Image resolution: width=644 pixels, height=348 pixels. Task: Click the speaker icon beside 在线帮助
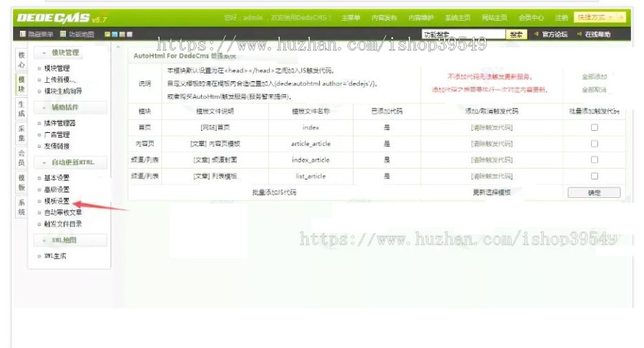pyautogui.click(x=579, y=34)
